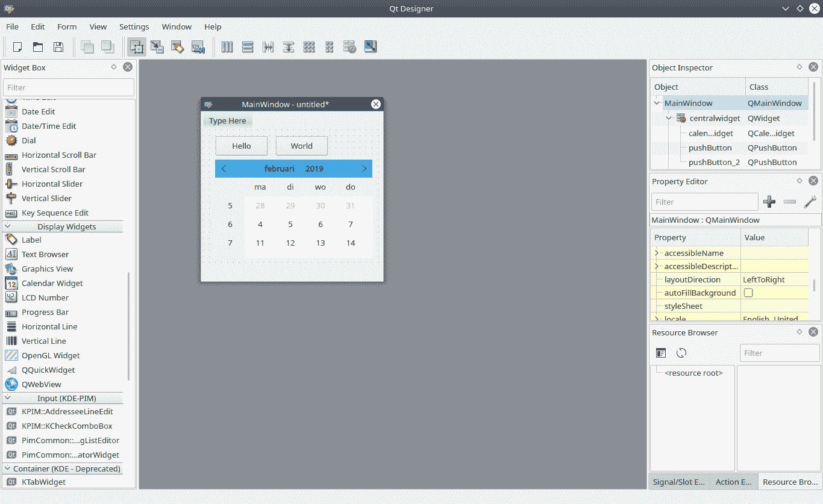
Task: Apply Lay Out Vertically in Splitter
Action: (x=289, y=47)
